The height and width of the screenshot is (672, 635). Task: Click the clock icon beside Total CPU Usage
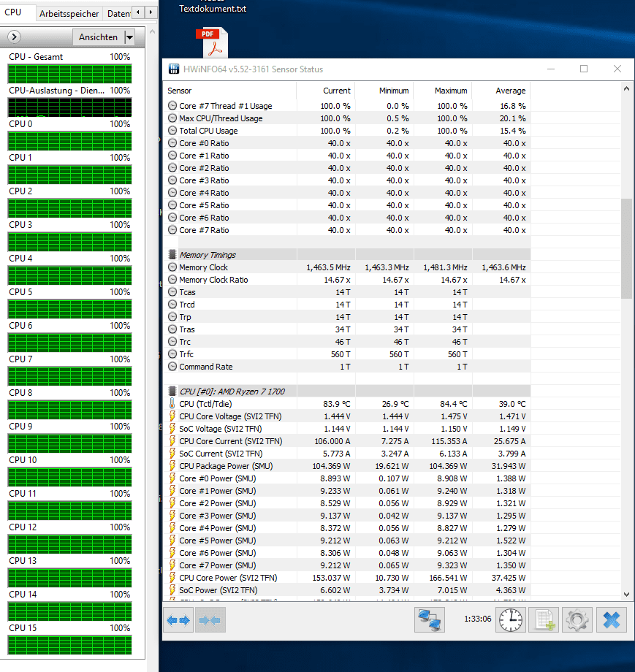(172, 130)
